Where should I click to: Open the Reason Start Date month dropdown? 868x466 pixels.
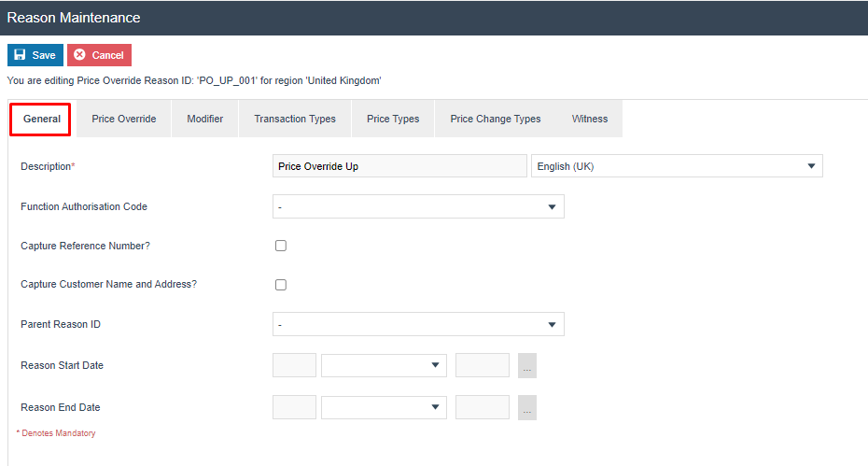click(x=385, y=365)
